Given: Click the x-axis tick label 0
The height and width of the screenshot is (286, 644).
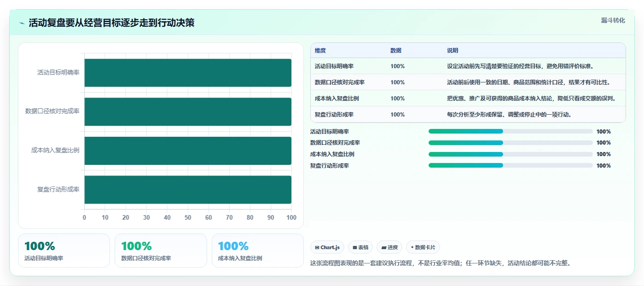Looking at the screenshot, I should tap(84, 217).
